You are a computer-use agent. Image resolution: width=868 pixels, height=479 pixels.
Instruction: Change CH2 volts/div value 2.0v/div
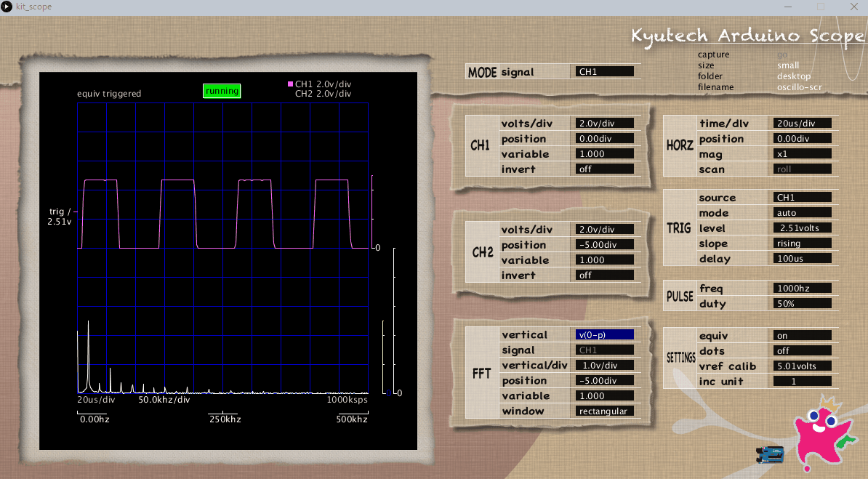pos(605,229)
